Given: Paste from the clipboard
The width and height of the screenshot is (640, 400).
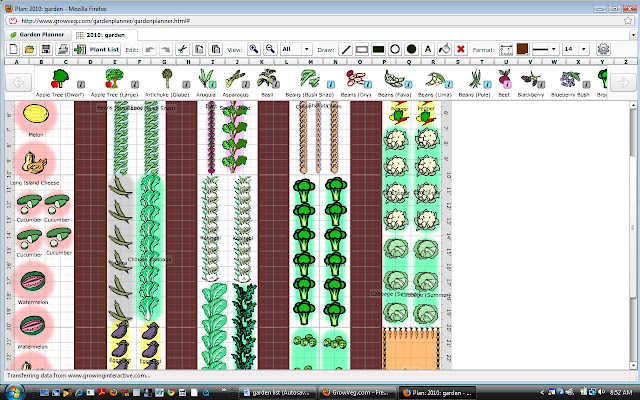Looking at the screenshot, I should tap(215, 49).
